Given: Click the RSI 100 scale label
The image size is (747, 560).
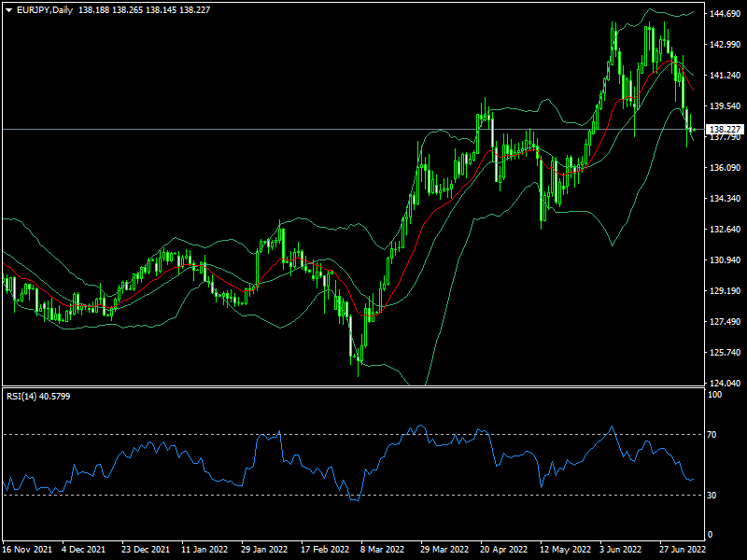Looking at the screenshot, I should tap(715, 395).
